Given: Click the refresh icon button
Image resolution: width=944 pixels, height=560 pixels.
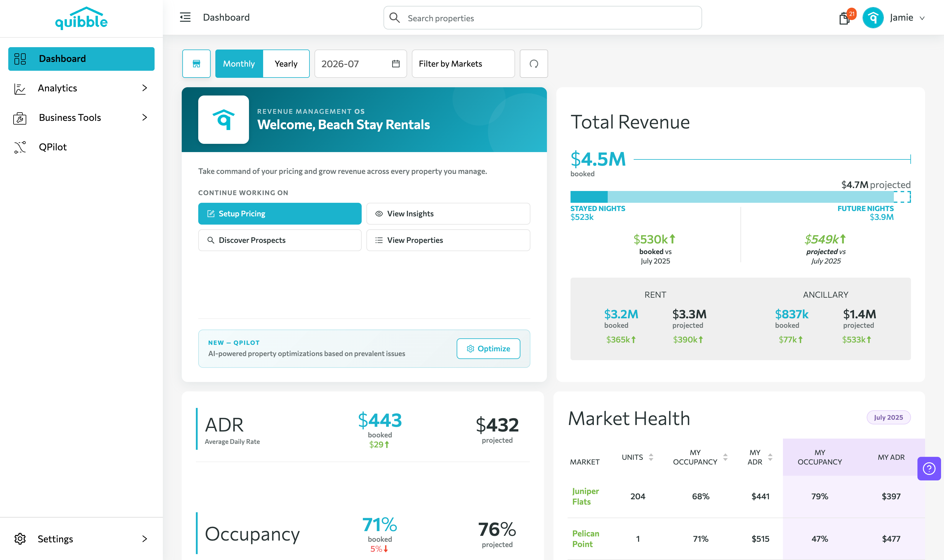Looking at the screenshot, I should pyautogui.click(x=534, y=63).
